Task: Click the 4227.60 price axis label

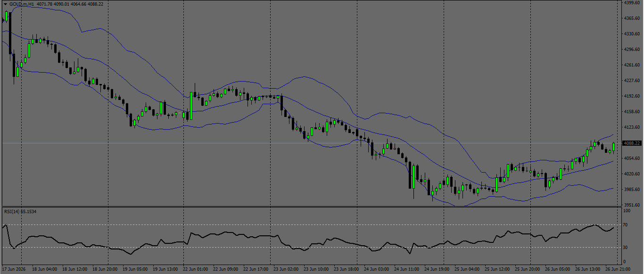Action: [631, 81]
